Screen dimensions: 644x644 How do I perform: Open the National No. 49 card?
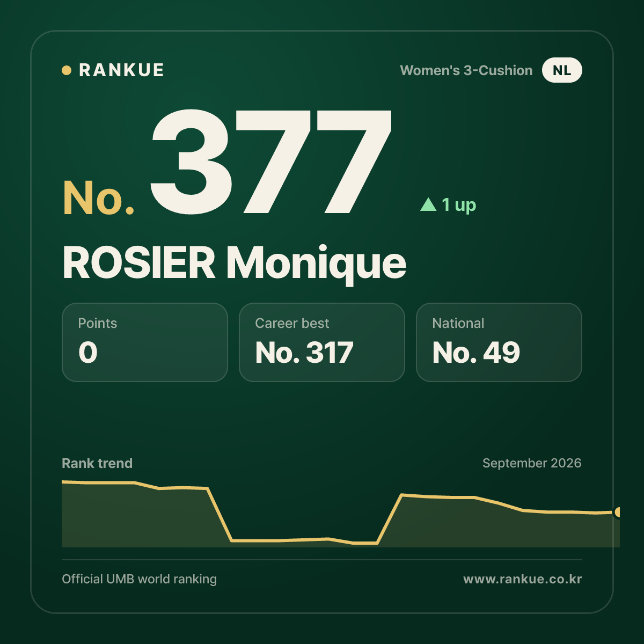point(499,342)
